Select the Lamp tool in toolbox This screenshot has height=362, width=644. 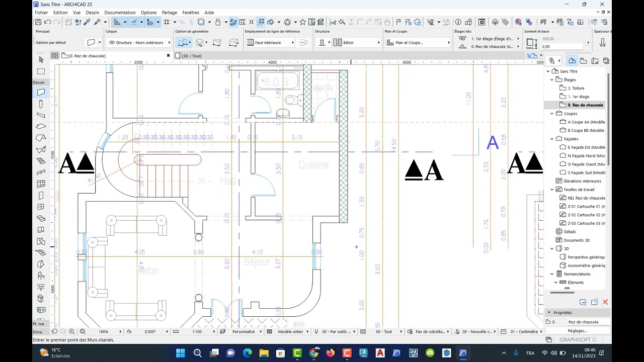(x=41, y=287)
